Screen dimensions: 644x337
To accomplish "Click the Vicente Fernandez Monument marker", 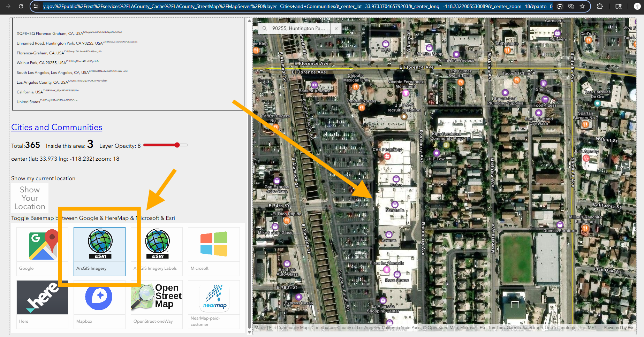I will coord(406,93).
